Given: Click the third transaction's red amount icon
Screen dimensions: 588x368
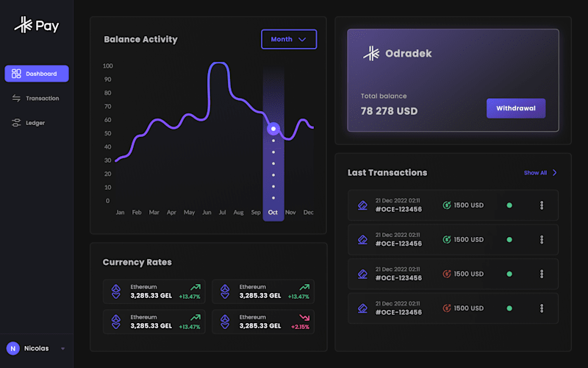Looking at the screenshot, I should pyautogui.click(x=447, y=274).
